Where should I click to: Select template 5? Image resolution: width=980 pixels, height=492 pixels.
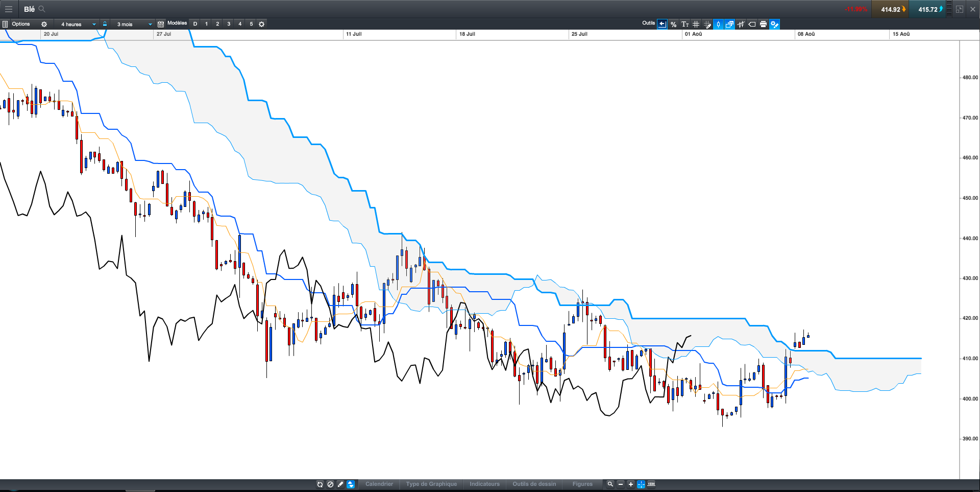click(x=251, y=24)
